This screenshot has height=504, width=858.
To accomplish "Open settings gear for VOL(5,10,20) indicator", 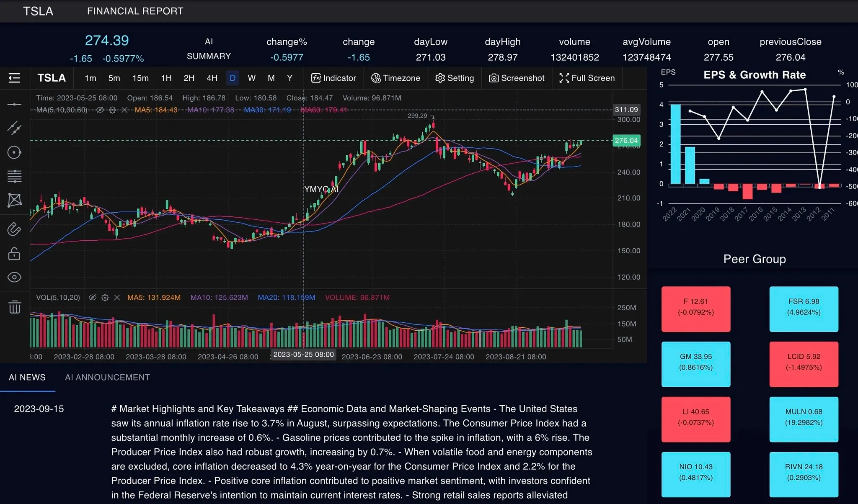I will point(105,297).
